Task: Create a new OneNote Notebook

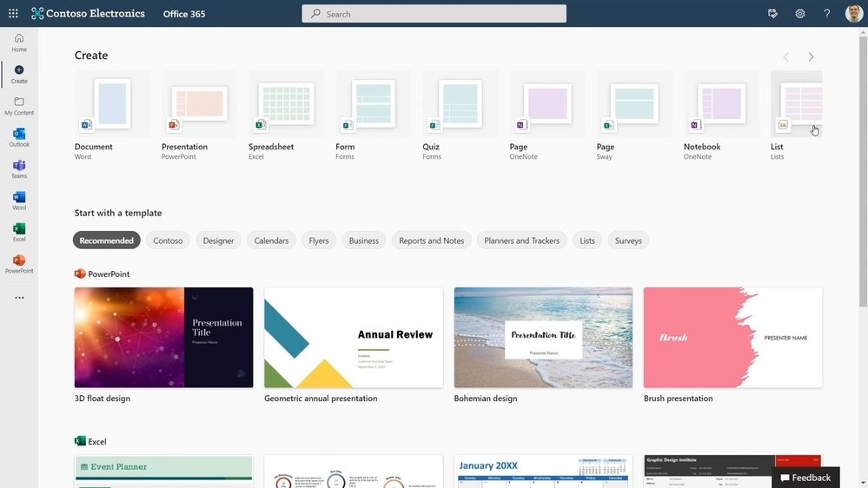Action: pyautogui.click(x=721, y=115)
